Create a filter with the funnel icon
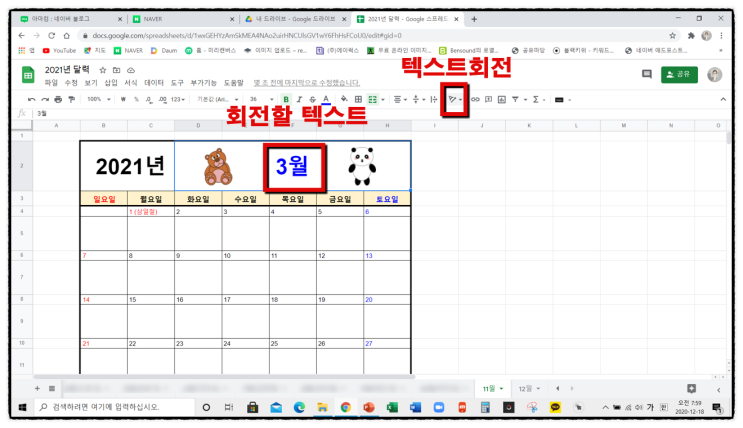 pyautogui.click(x=515, y=100)
